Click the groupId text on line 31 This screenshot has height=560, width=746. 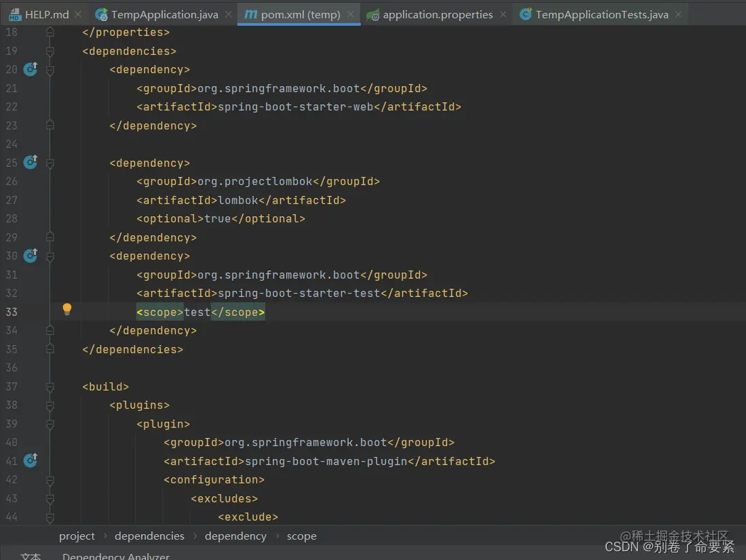tap(278, 275)
